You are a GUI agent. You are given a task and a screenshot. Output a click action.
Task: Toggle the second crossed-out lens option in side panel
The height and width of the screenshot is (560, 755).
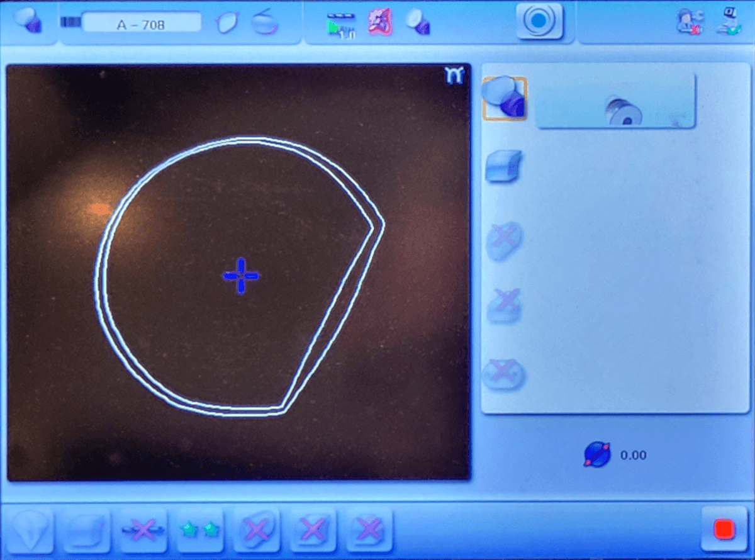tap(505, 306)
